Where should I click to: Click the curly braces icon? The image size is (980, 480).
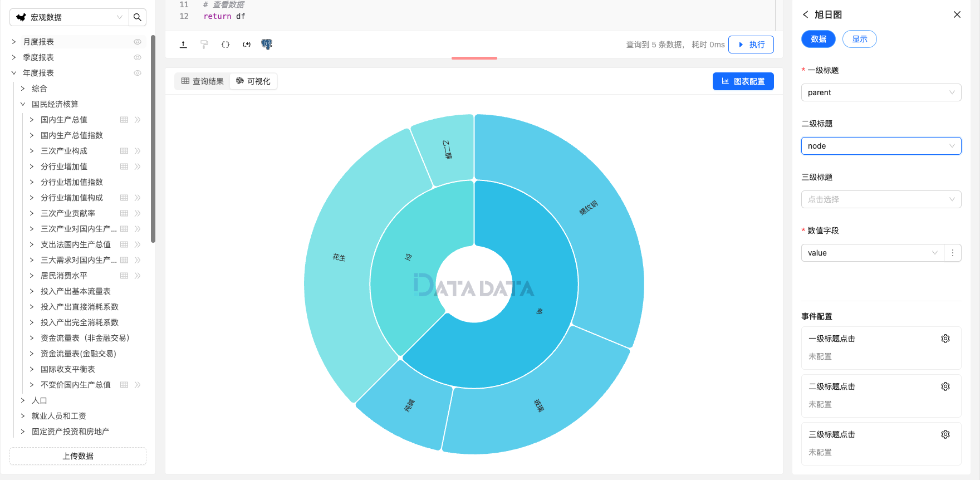(x=226, y=45)
